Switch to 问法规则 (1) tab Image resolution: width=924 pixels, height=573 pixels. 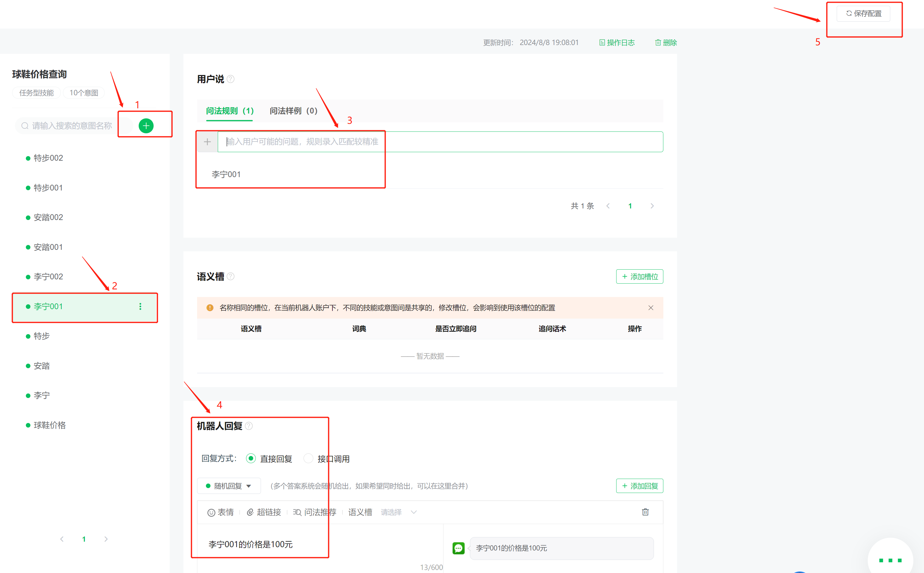(x=230, y=111)
